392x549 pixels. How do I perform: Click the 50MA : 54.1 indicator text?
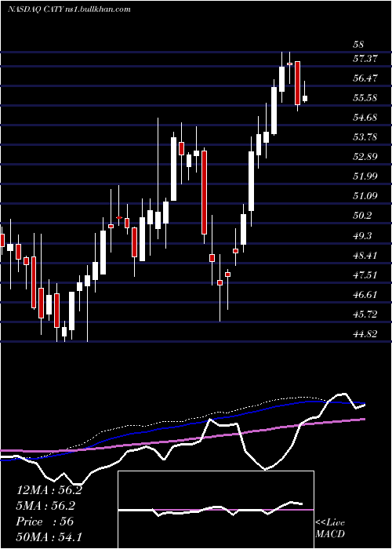click(49, 537)
